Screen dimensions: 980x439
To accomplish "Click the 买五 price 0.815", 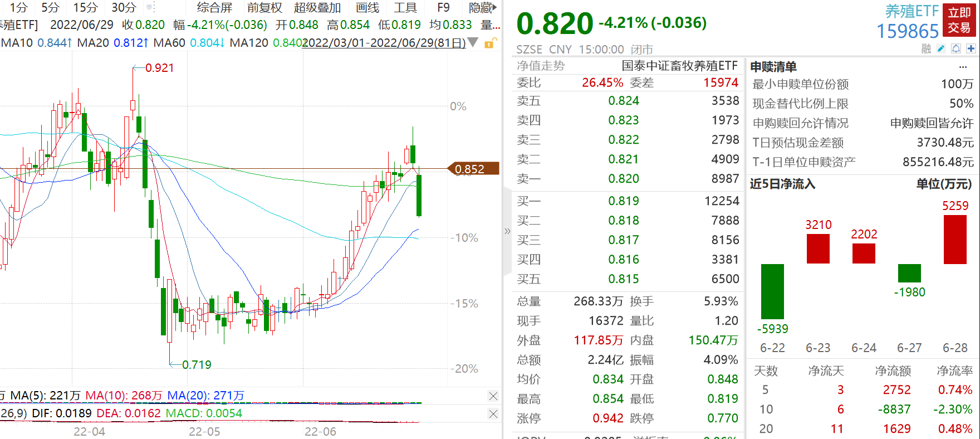I will 624,279.
